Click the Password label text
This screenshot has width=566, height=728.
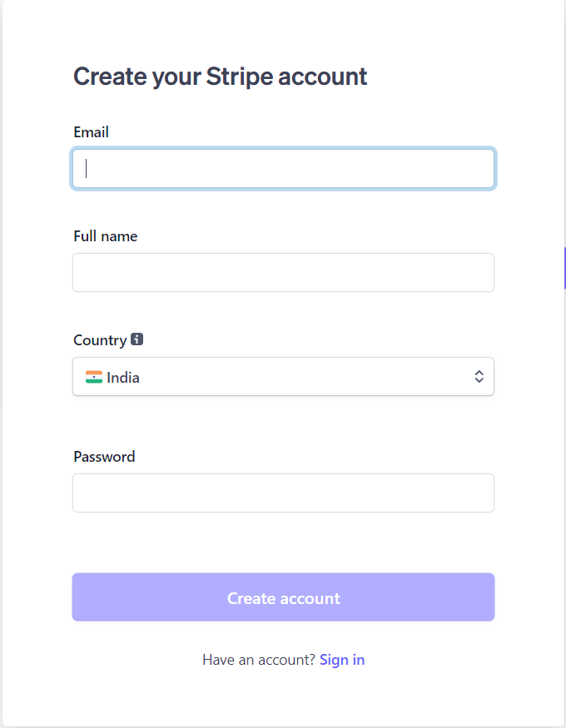(x=104, y=456)
